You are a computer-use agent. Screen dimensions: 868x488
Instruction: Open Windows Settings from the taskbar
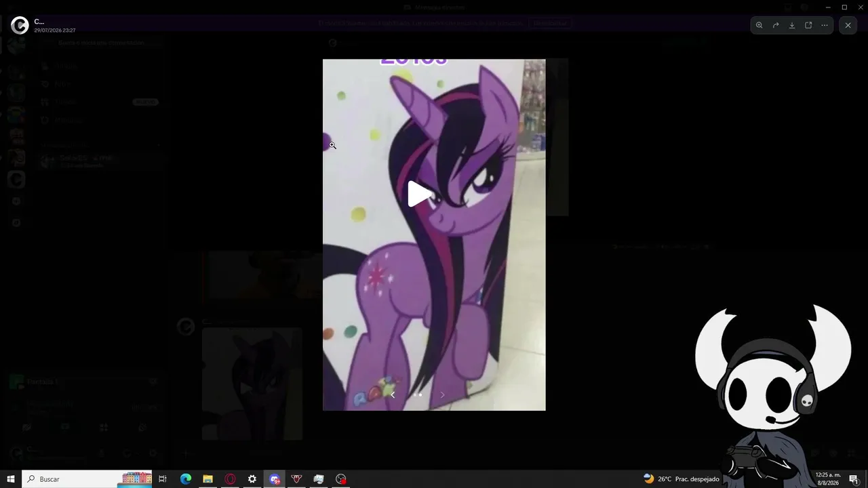point(252,479)
